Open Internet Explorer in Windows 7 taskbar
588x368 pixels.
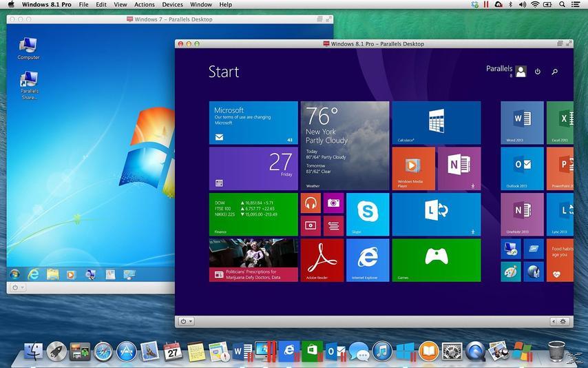click(x=33, y=274)
